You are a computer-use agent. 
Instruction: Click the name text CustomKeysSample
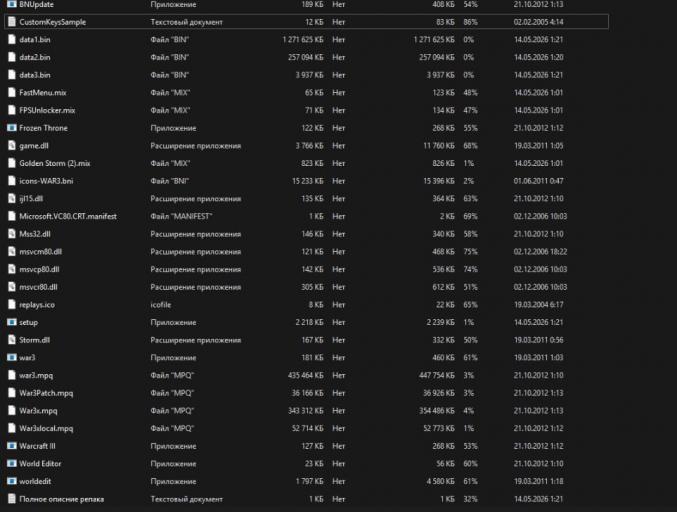(52, 22)
